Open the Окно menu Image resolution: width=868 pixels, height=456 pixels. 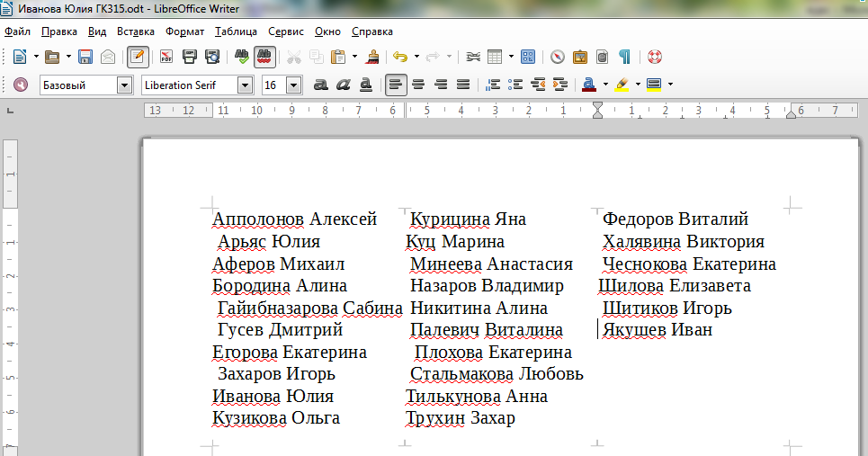click(327, 31)
